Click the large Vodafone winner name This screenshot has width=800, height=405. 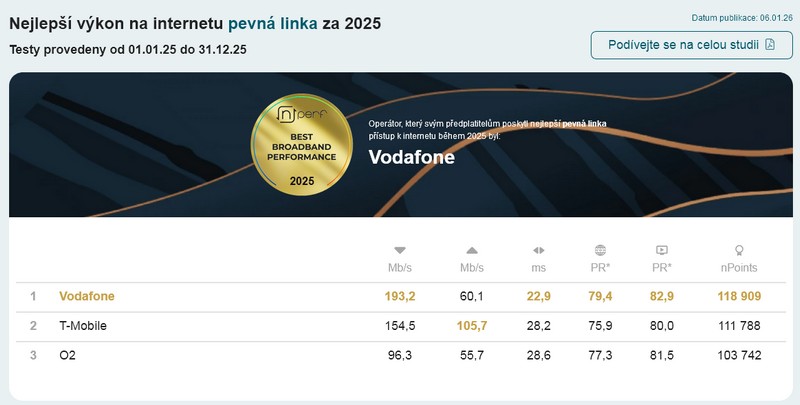411,157
